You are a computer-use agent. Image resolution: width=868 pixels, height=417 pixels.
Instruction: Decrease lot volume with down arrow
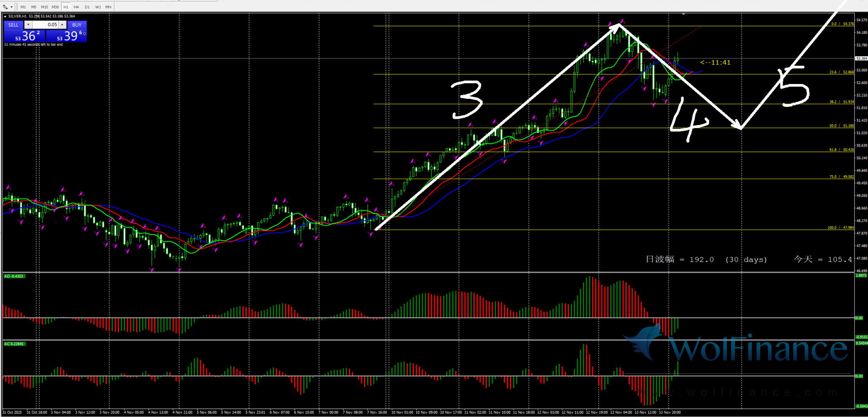tap(28, 25)
